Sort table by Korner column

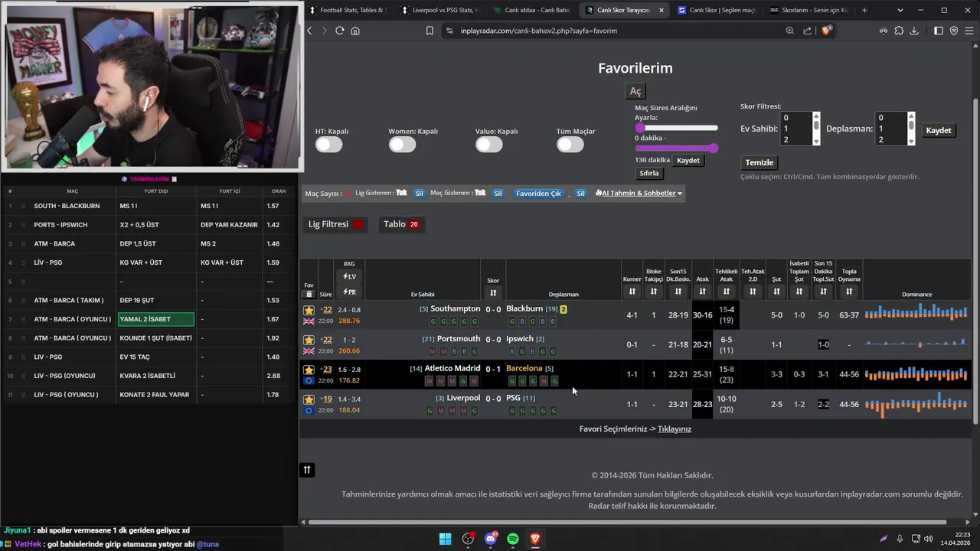coord(632,292)
